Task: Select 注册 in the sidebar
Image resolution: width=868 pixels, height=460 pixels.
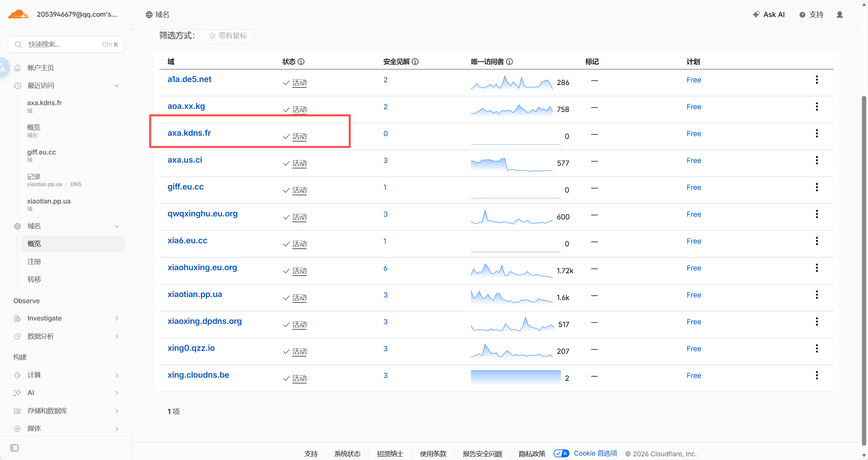Action: [34, 262]
